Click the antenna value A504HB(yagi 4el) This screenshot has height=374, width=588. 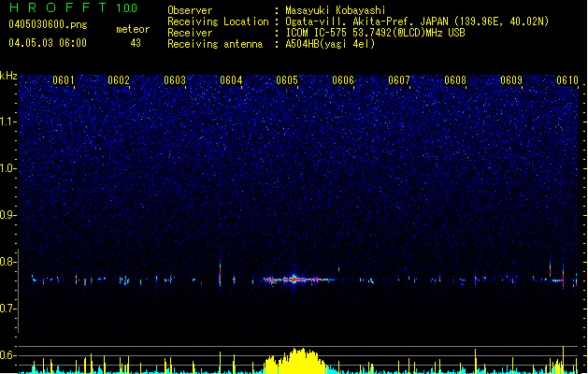[x=330, y=44]
